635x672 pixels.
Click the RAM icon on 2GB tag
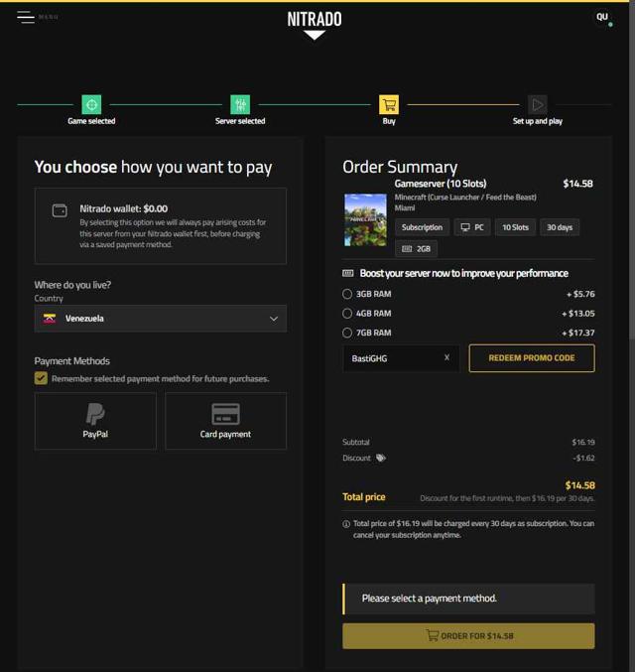tap(407, 248)
